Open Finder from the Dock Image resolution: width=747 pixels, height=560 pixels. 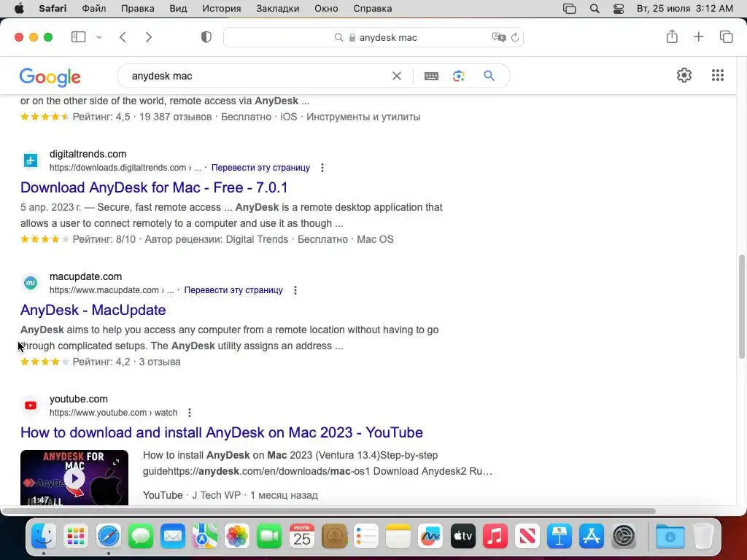(x=44, y=537)
